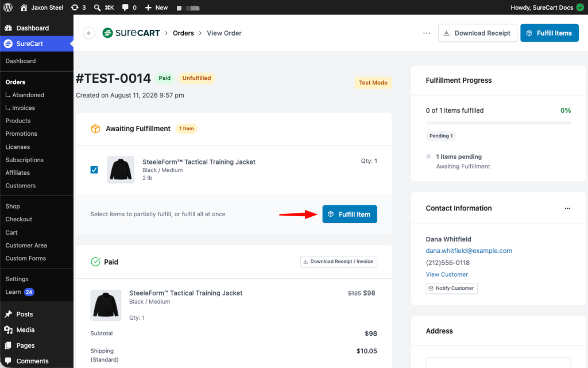Open the Invoices submenu item
The height and width of the screenshot is (368, 588).
pos(23,108)
